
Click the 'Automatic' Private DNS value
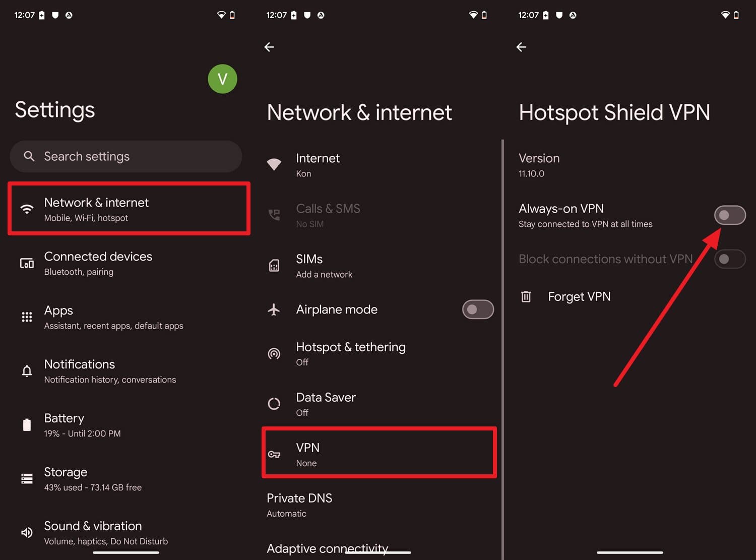[x=286, y=514]
